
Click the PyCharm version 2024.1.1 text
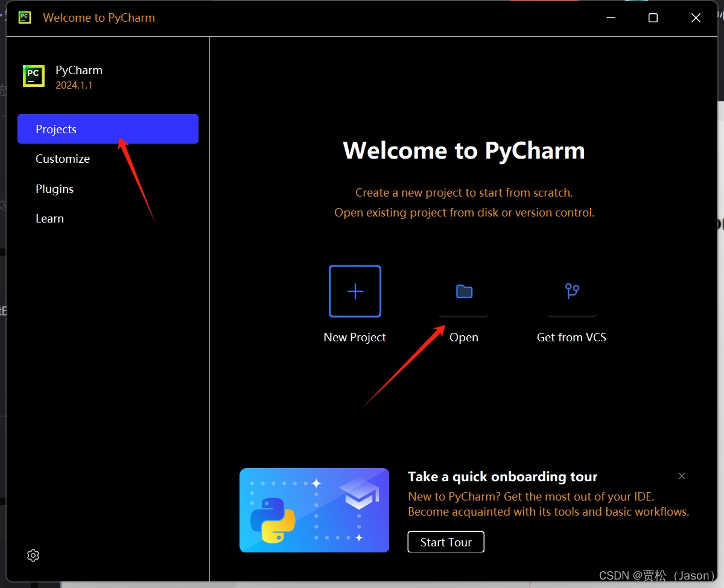click(x=74, y=86)
